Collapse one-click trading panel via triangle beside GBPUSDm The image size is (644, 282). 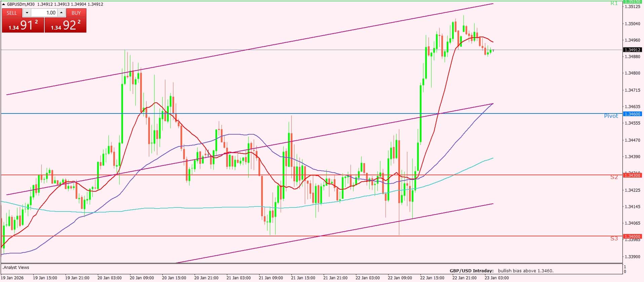coord(4,4)
